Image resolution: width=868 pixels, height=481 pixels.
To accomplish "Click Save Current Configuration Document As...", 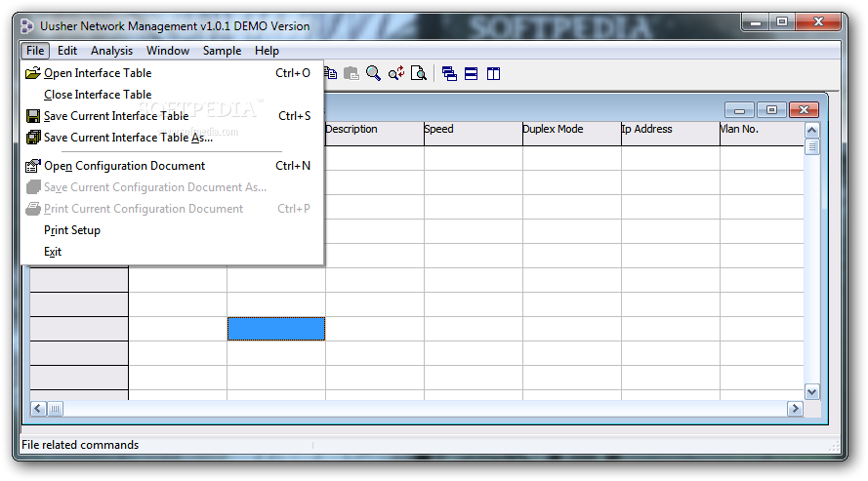I will [x=172, y=187].
